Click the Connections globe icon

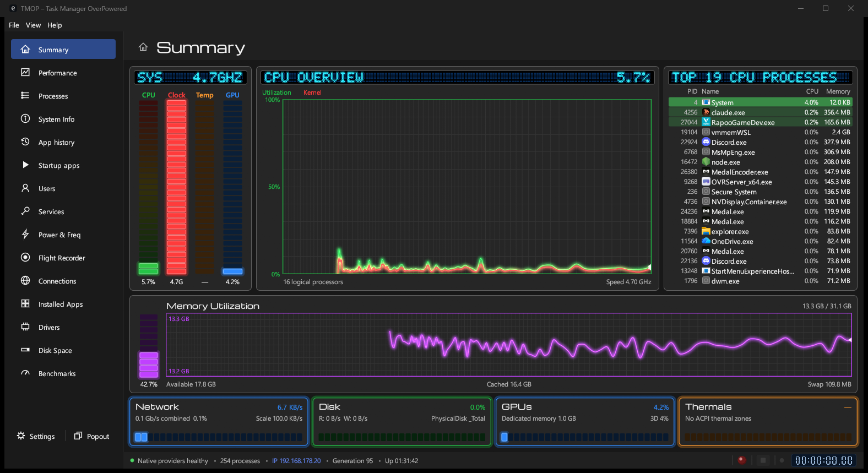[x=25, y=281]
